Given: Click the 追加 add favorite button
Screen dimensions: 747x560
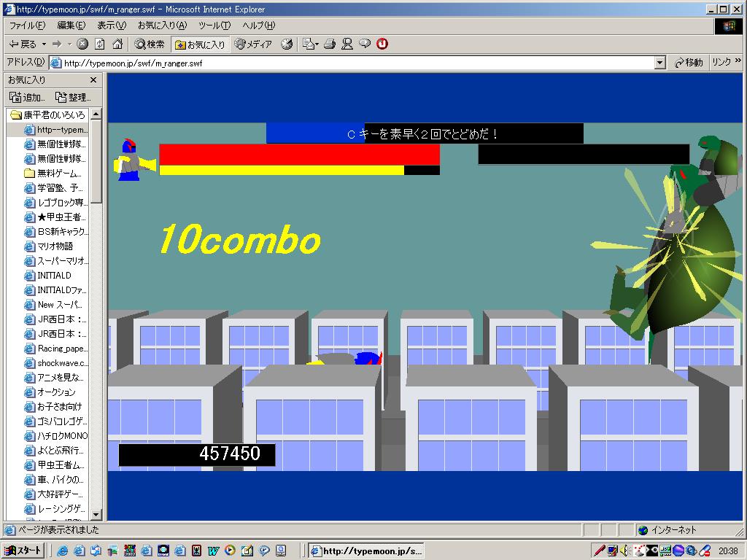Looking at the screenshot, I should coord(27,97).
